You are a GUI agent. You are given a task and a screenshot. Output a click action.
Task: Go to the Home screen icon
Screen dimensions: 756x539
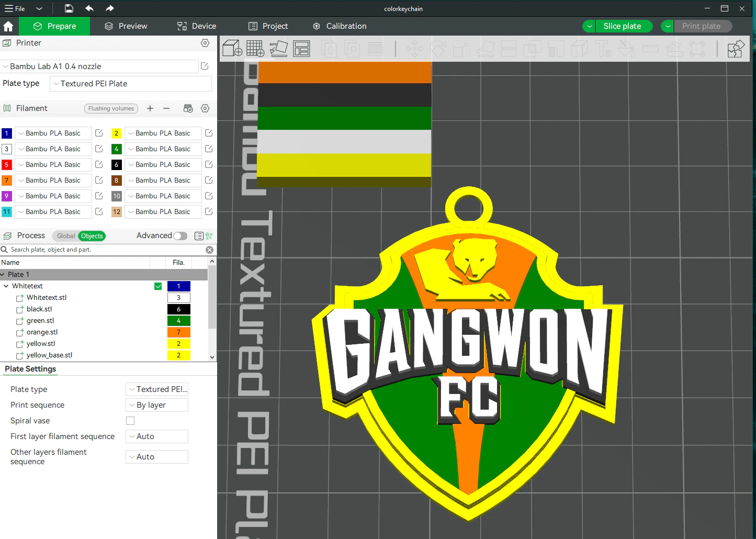coord(8,26)
